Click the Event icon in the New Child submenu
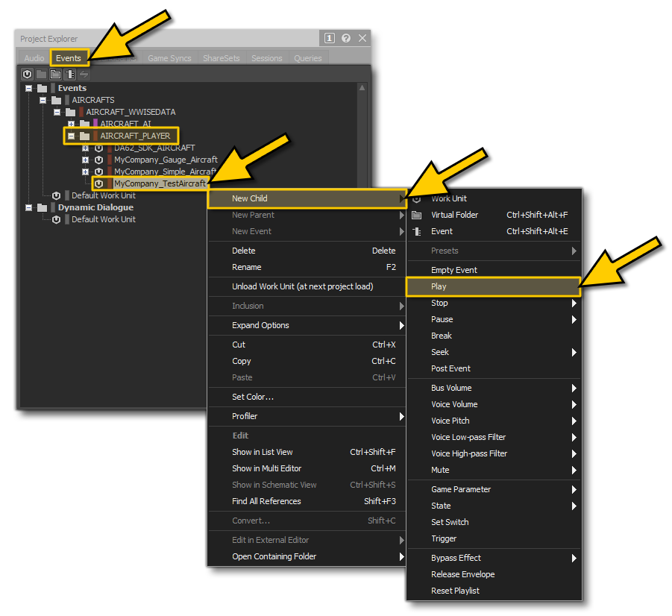Image resolution: width=672 pixels, height=616 pixels. pyautogui.click(x=416, y=231)
